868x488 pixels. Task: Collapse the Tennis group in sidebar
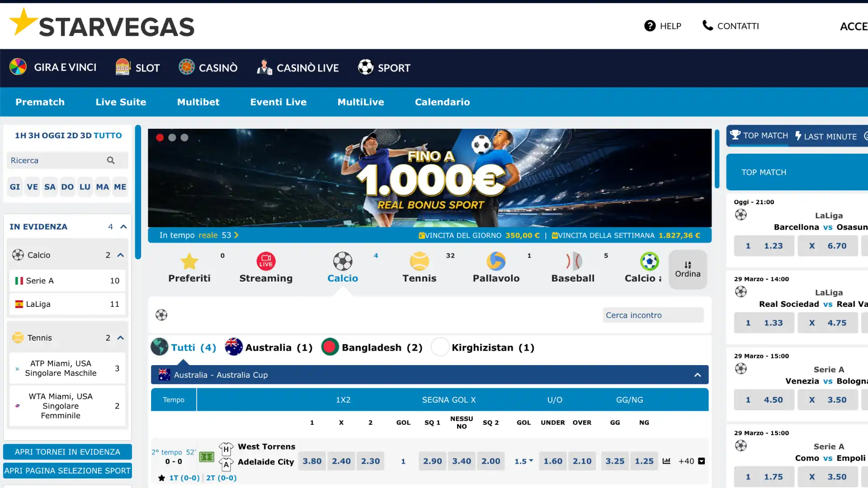pos(120,338)
